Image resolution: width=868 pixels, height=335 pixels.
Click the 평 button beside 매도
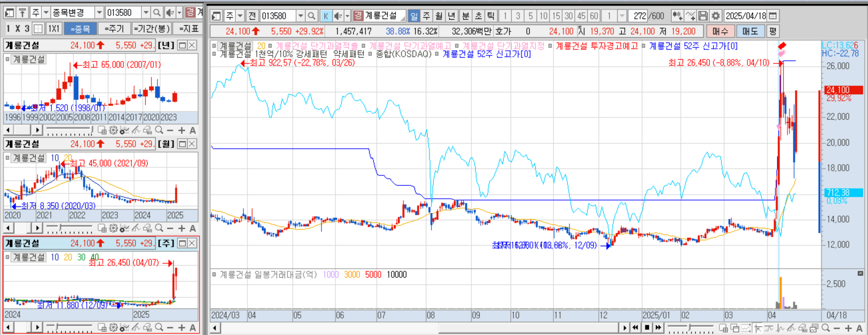[772, 31]
